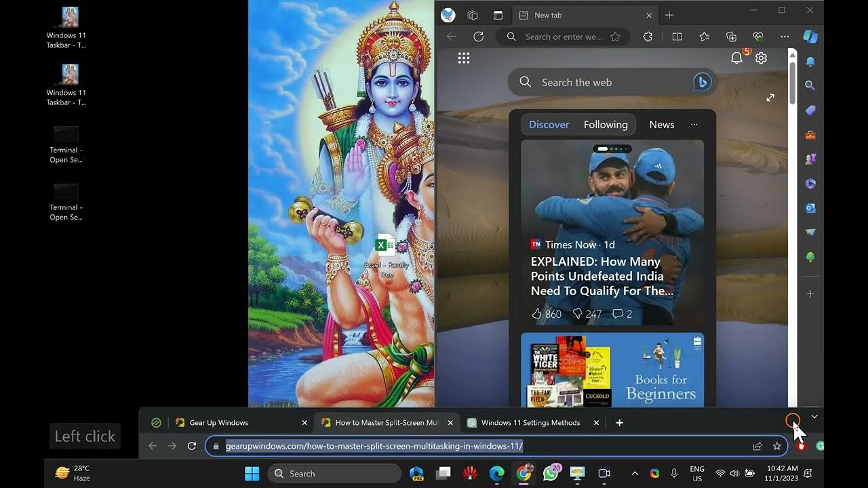Customize Edge sidebar with plus icon
Screen dimensions: 868x488
pyautogui.click(x=810, y=293)
